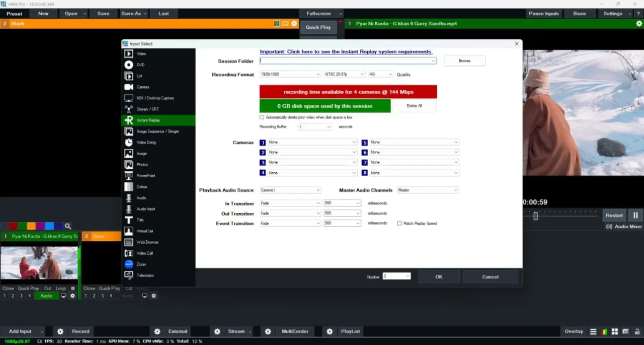644x345 pixels.
Task: Select the Audio microphone icon
Action: click(x=129, y=197)
